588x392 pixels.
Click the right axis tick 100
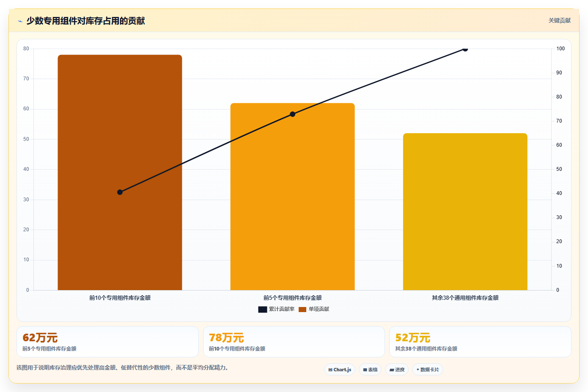(561, 49)
